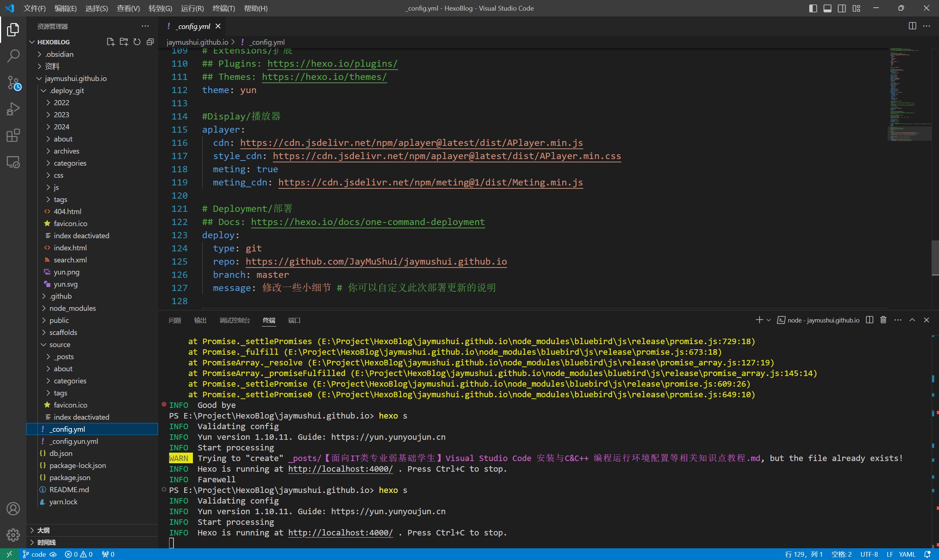Maximize the terminal panel size
Image resolution: width=939 pixels, height=560 pixels.
coord(912,320)
